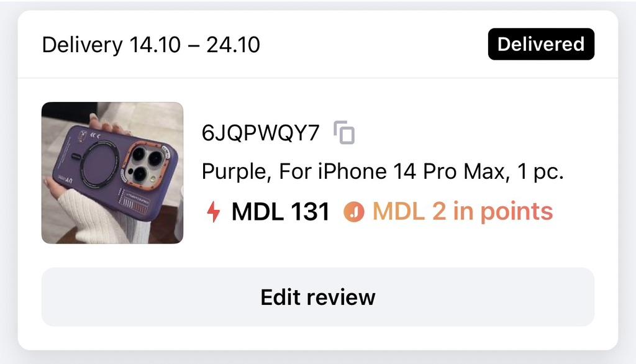Select the order code 6JQPWQY7 text
This screenshot has width=636, height=364.
tap(260, 133)
